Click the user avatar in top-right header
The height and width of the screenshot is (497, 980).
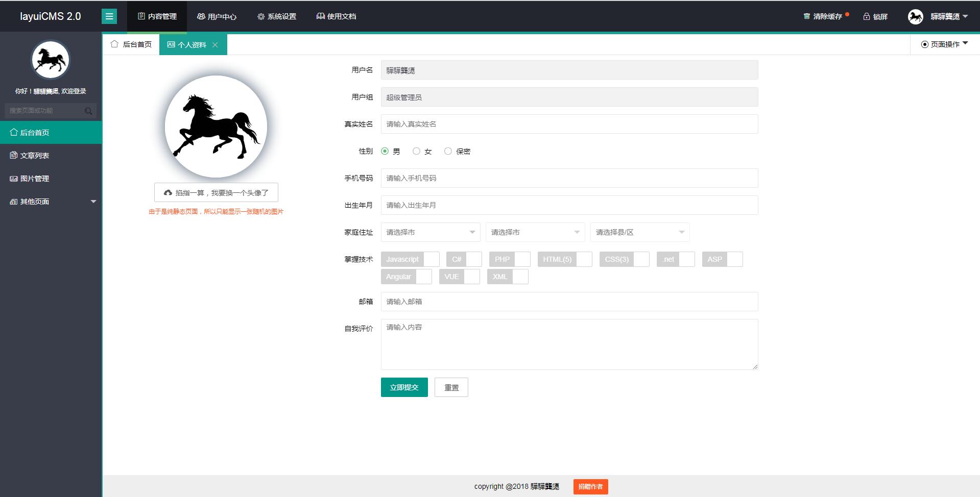click(915, 17)
